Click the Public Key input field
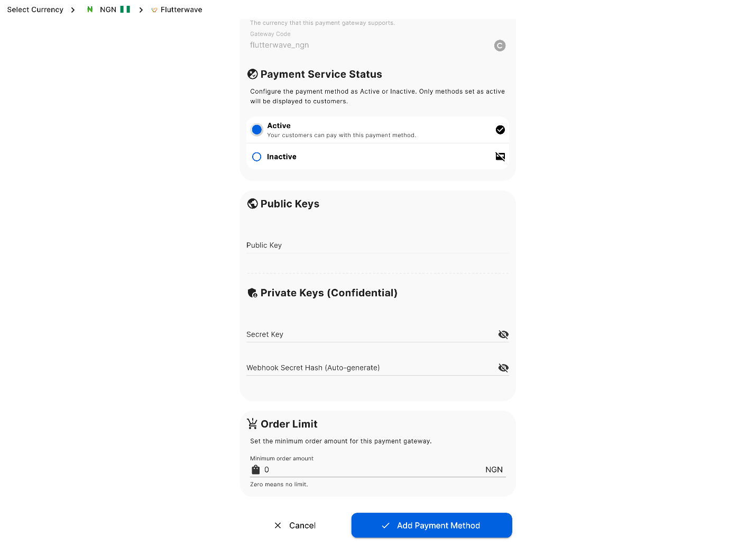 click(377, 245)
